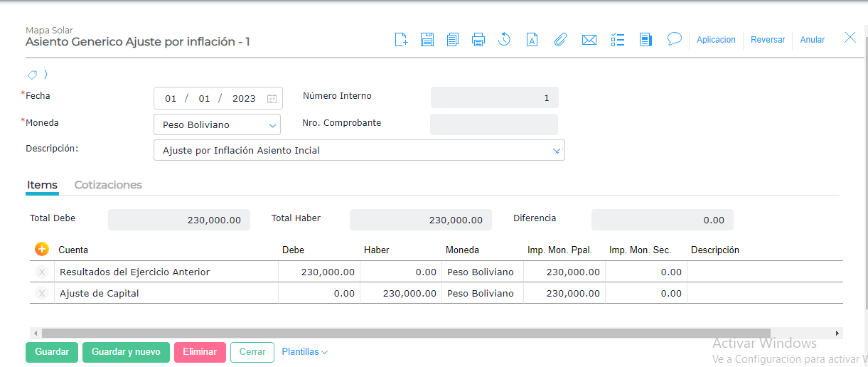Switch to the Cotizaciones tab

click(x=108, y=185)
